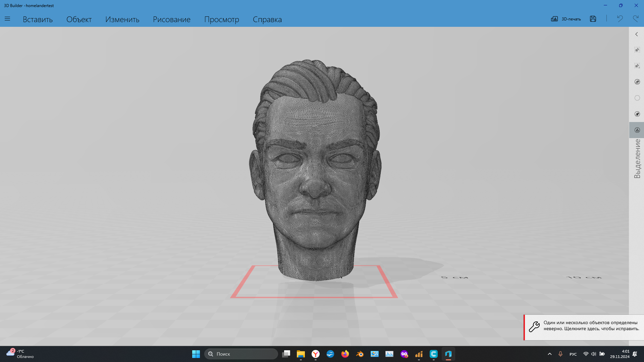This screenshot has width=644, height=362.
Task: Click the select all objects icon
Action: [637, 50]
